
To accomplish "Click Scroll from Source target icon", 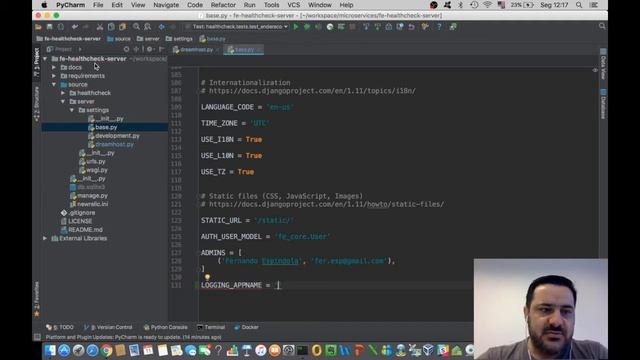I will point(126,49).
